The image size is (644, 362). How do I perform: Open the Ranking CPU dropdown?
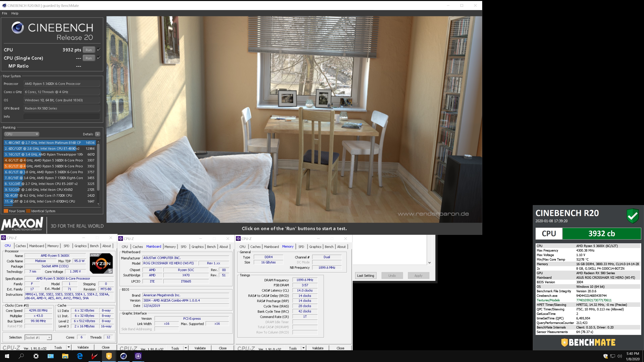coord(21,134)
